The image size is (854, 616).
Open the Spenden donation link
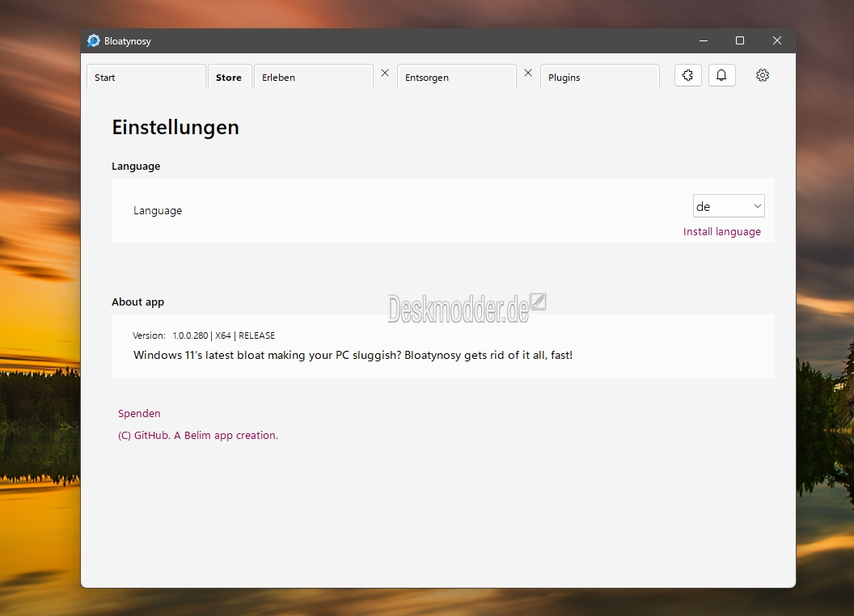[139, 413]
